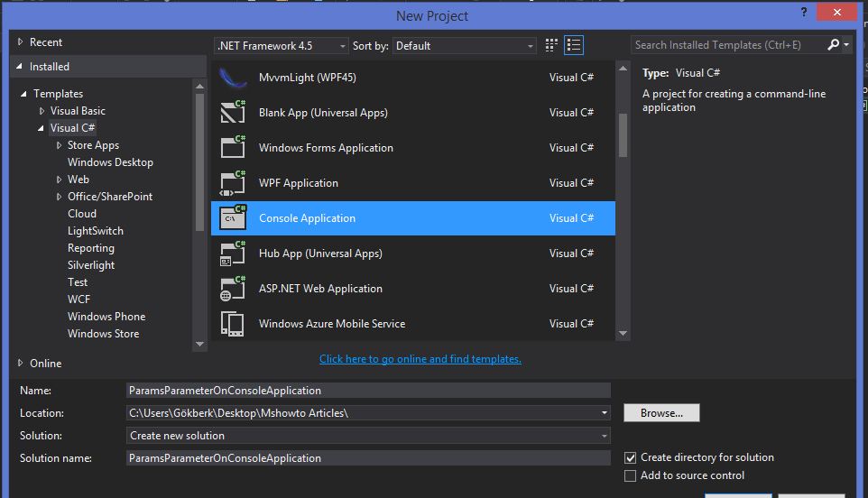Collapse the Visual C# node arrow
The height and width of the screenshot is (498, 868).
point(41,128)
